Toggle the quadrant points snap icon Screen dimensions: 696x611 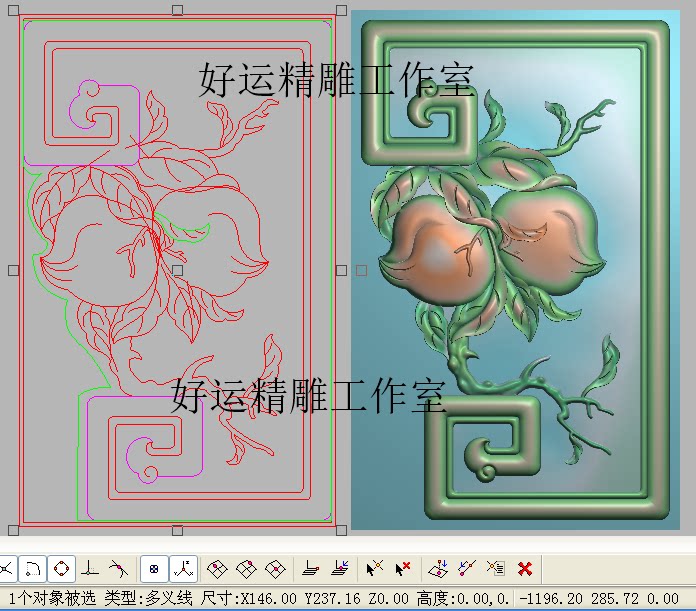(x=61, y=569)
